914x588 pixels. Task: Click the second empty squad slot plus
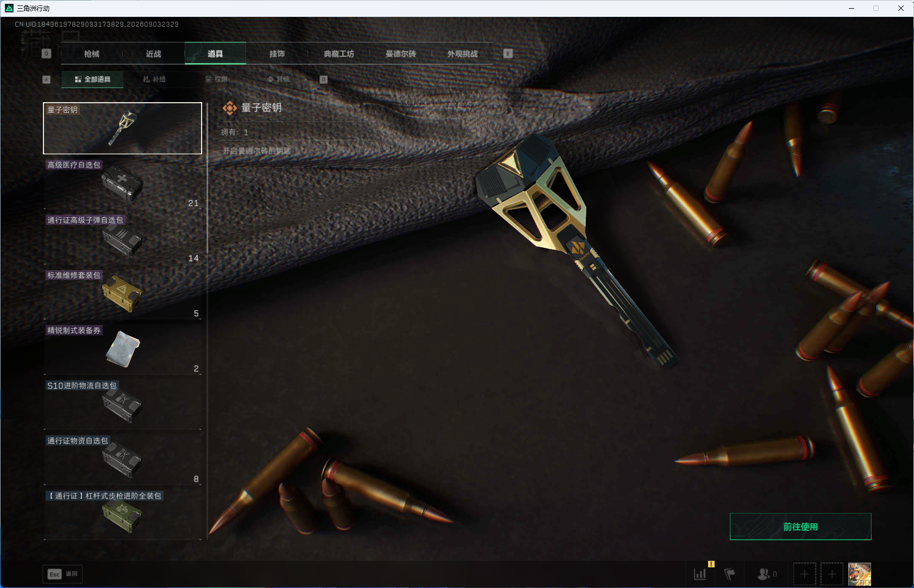(x=832, y=574)
